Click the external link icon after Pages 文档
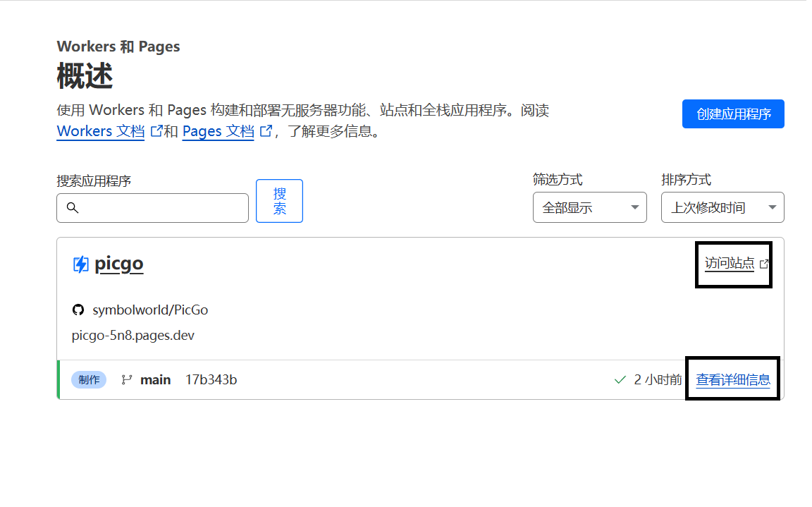 click(266, 131)
